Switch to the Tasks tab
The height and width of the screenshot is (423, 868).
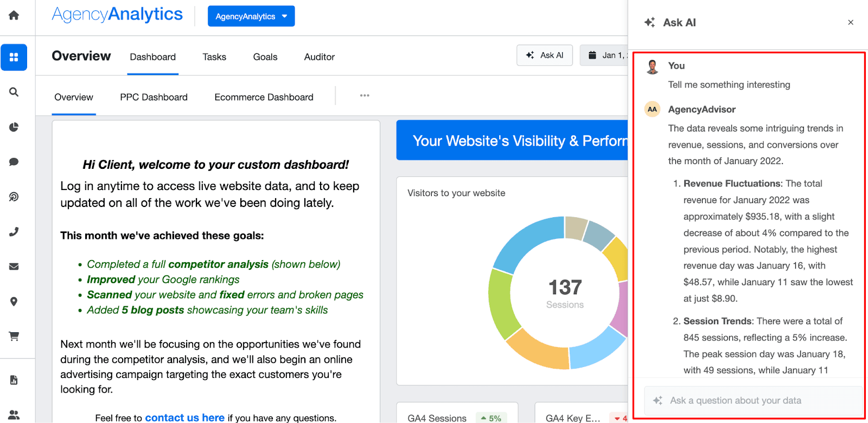click(214, 57)
